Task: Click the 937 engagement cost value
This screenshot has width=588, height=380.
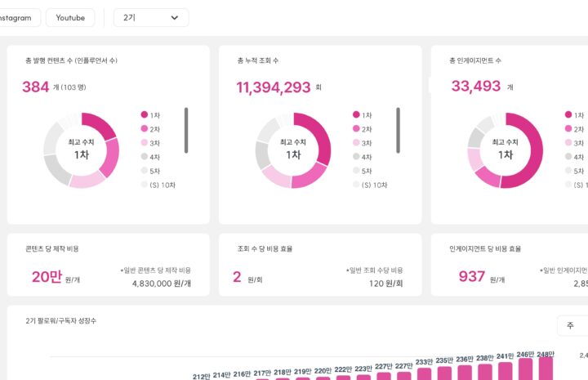Action: (472, 276)
